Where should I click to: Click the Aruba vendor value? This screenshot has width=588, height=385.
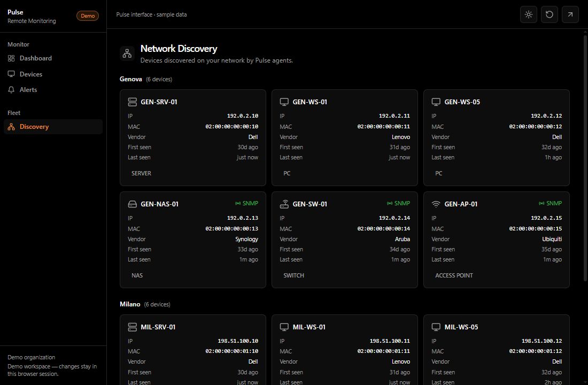click(403, 239)
